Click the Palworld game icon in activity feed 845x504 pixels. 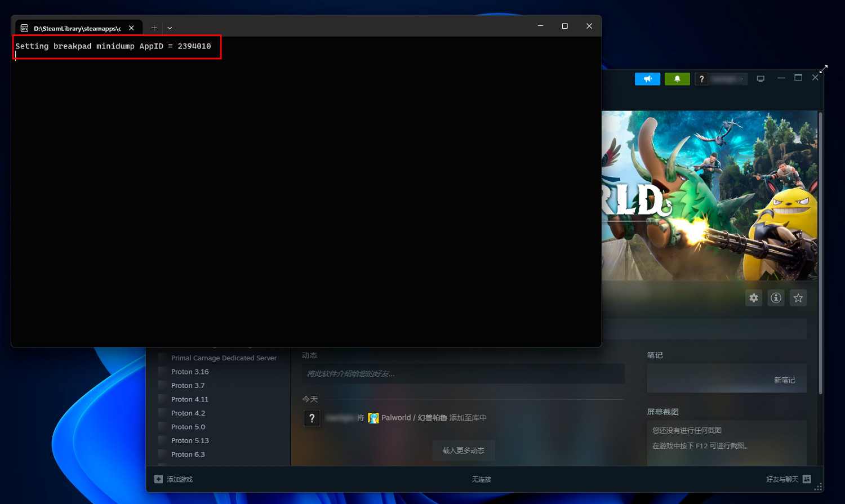(x=373, y=418)
